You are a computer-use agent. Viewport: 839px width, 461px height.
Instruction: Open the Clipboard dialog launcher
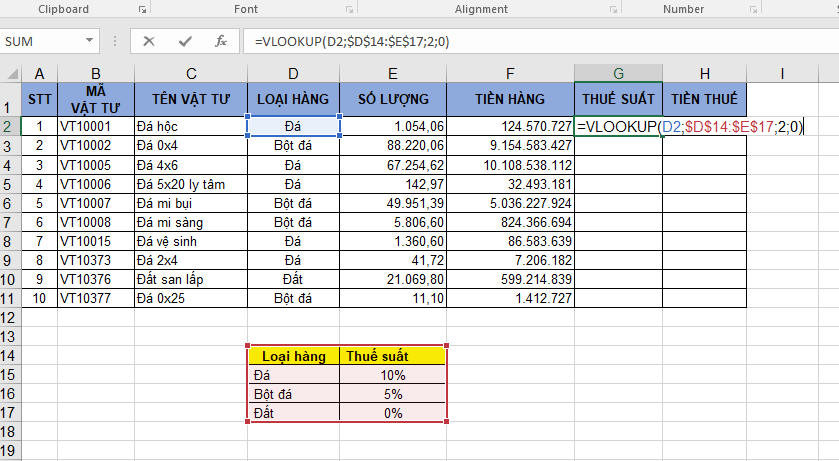pos(143,10)
